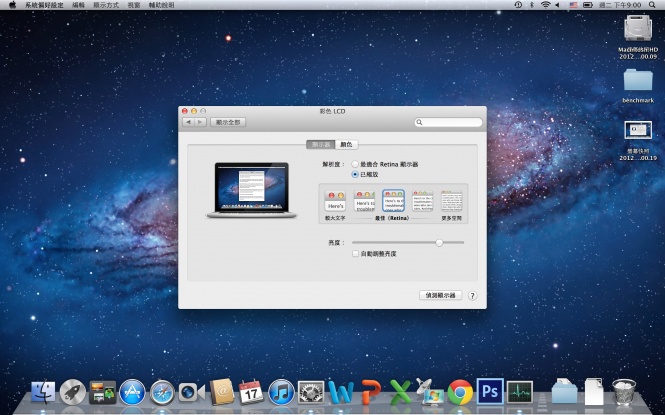Choose the second scaled resolution thumbnail

click(364, 201)
